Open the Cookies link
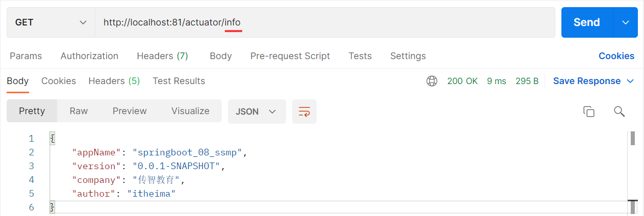The image size is (644, 216). coord(616,56)
